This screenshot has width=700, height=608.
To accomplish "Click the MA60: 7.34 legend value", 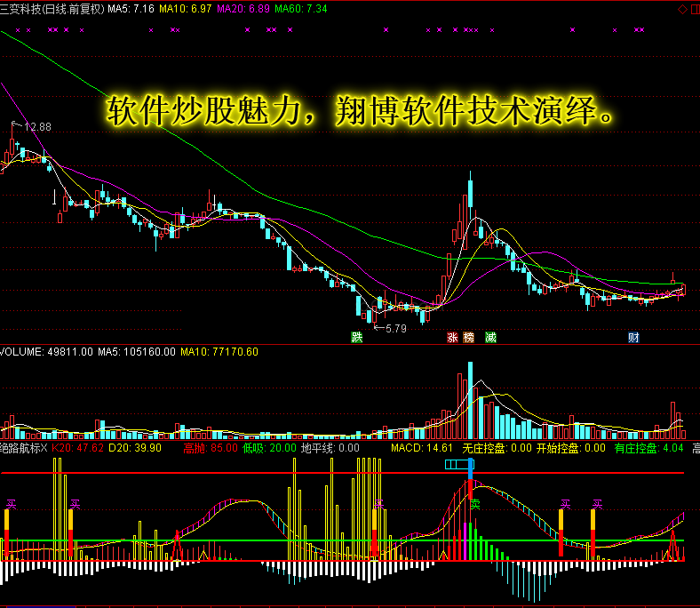I will tap(301, 9).
